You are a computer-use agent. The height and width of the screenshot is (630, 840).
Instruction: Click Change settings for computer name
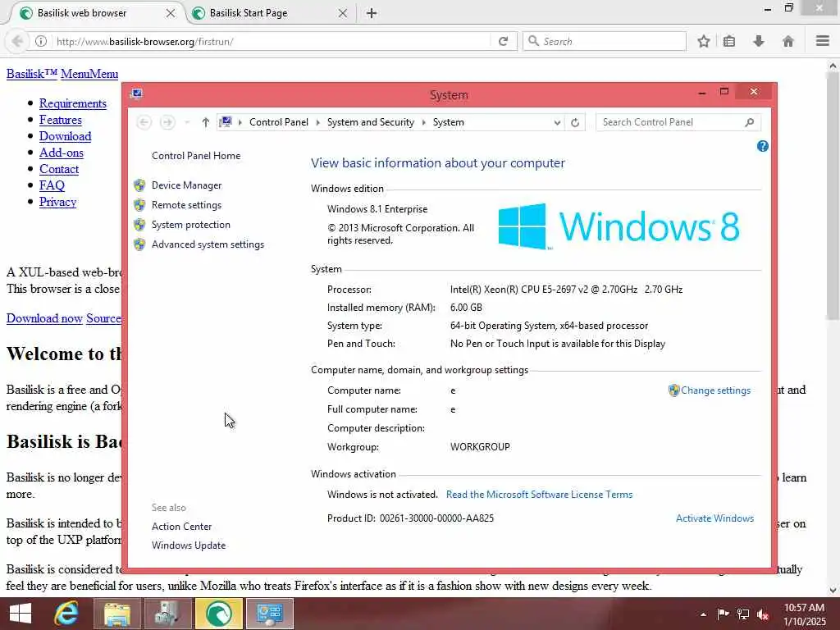tap(715, 390)
